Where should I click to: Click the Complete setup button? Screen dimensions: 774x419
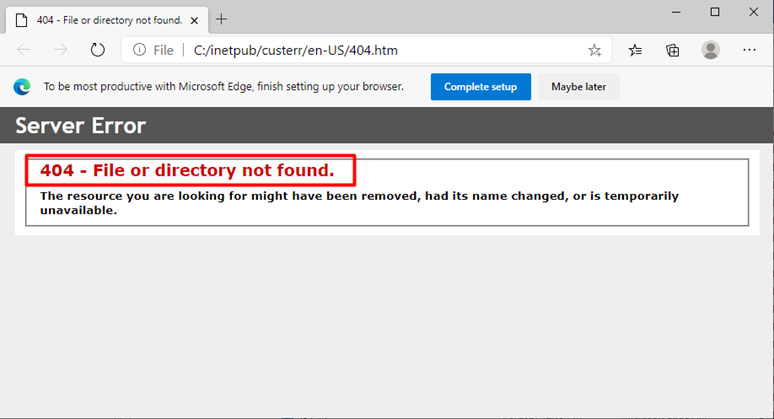[481, 87]
